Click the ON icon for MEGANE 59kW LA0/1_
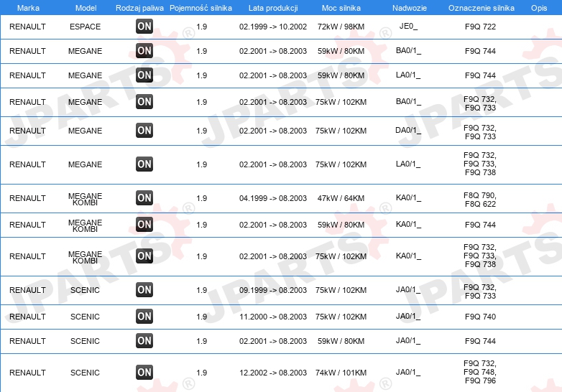The height and width of the screenshot is (392, 562). point(144,75)
